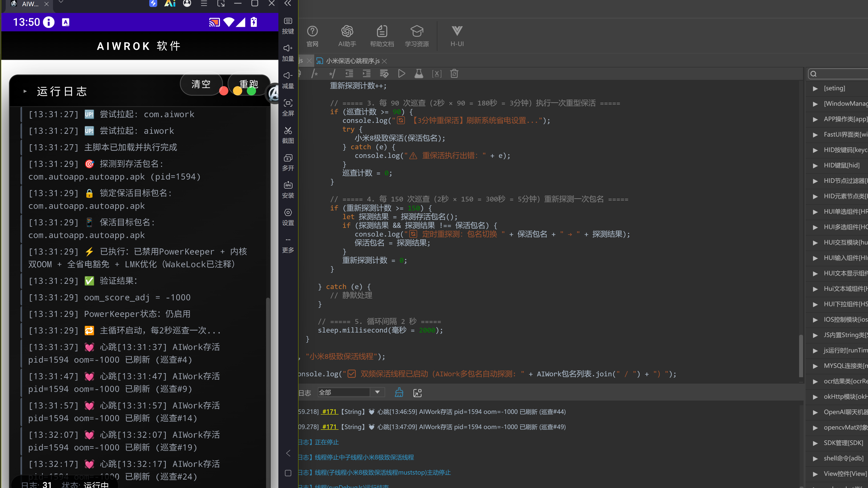Expand the HID键鼠[hid] tree node
The image size is (868, 488).
[x=815, y=166]
